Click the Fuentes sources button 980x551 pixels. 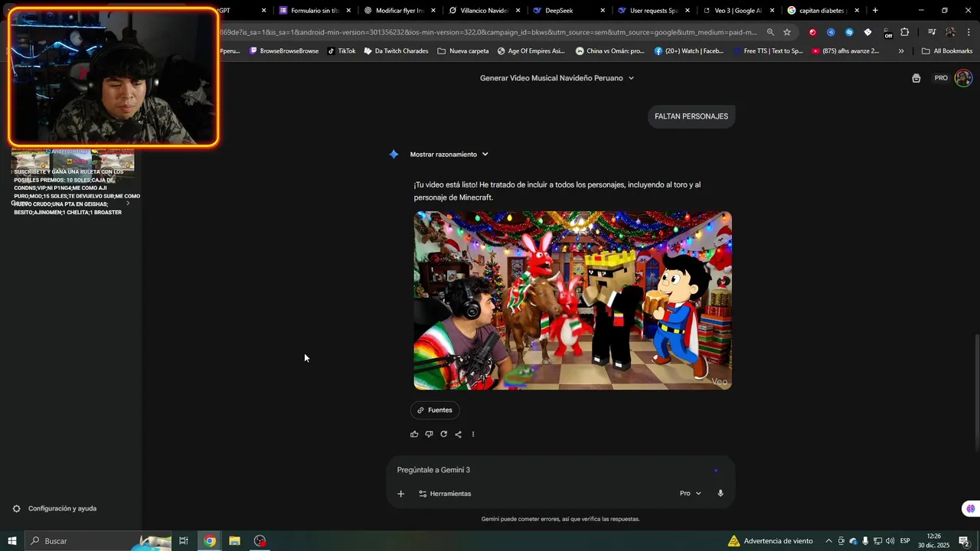pyautogui.click(x=435, y=410)
